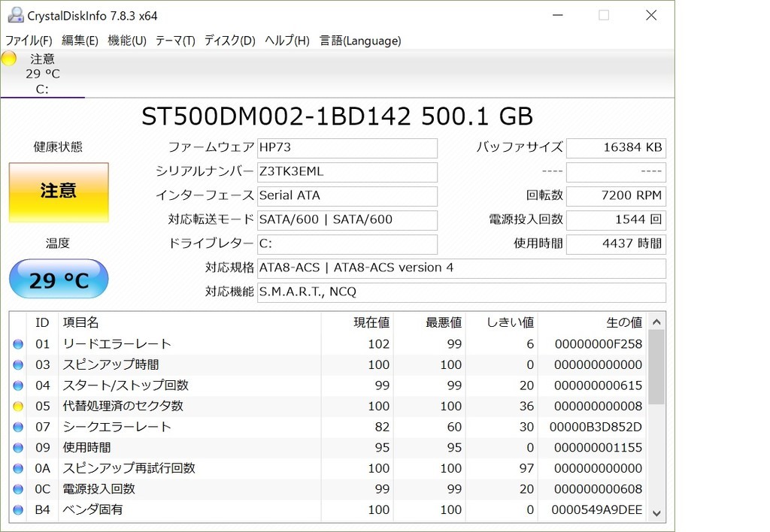
Task: Click the blue status dot for ID 07
Action: pyautogui.click(x=18, y=427)
